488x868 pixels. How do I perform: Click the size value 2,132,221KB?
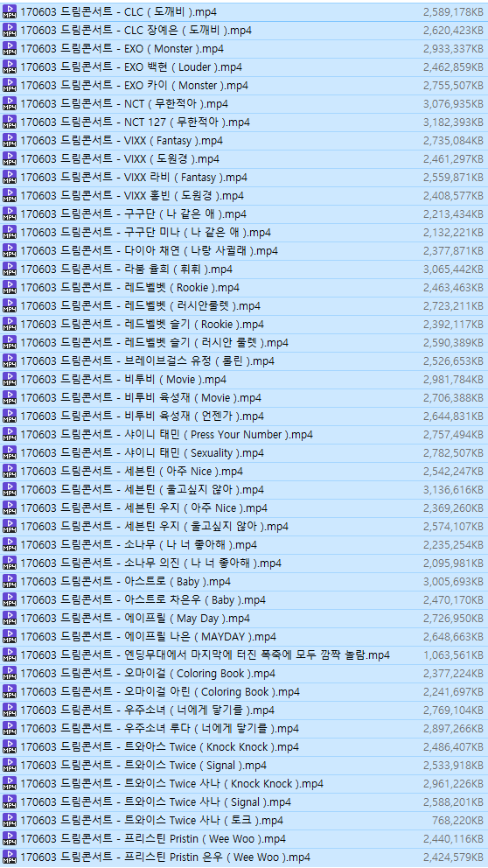[x=453, y=233]
